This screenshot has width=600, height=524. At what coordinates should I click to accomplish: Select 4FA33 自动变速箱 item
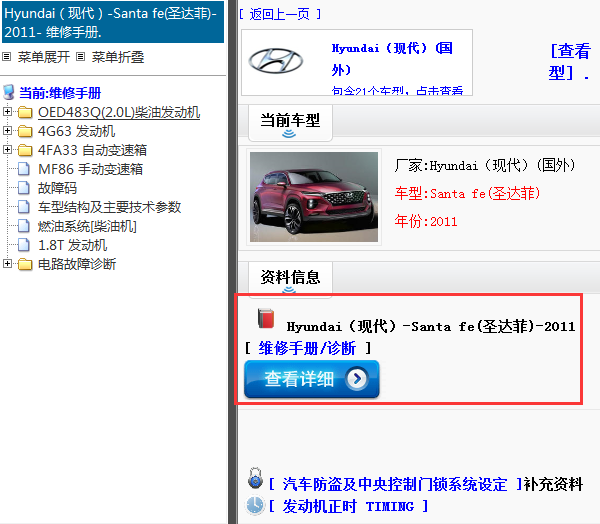pyautogui.click(x=92, y=150)
